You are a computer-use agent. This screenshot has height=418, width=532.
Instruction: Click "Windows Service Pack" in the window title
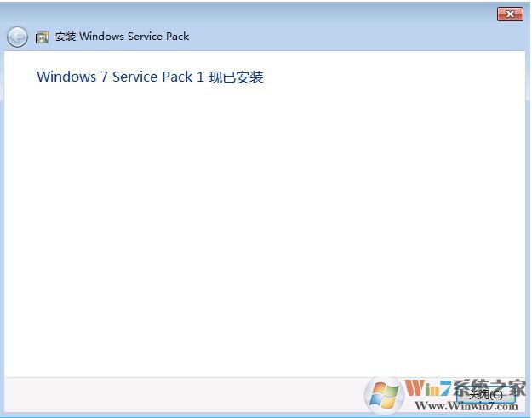[x=134, y=37]
